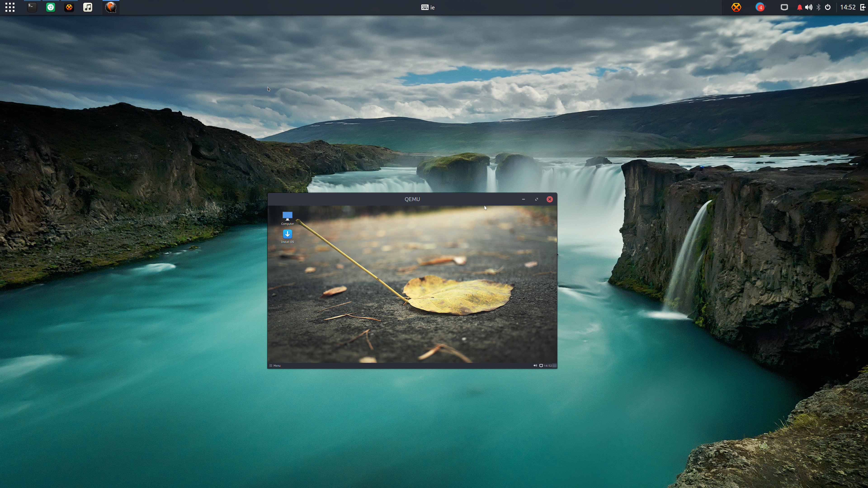Open the music player launcher

tap(88, 7)
